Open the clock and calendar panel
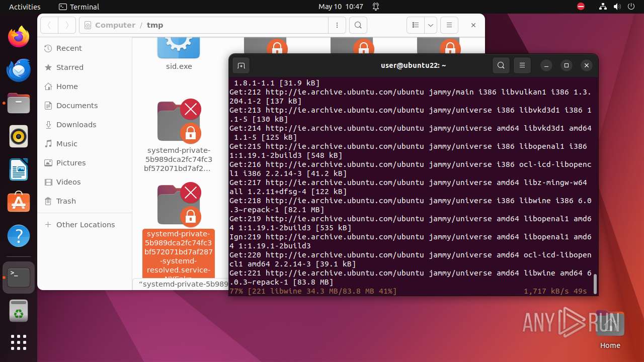 click(x=341, y=7)
